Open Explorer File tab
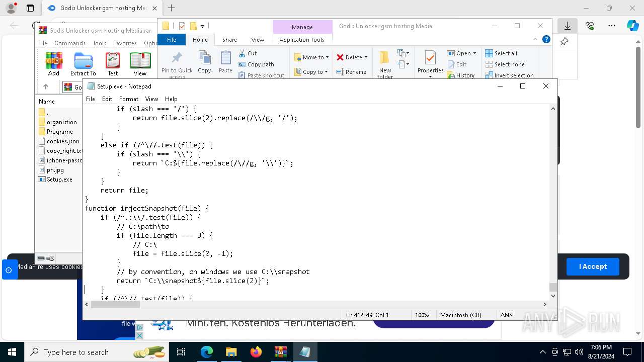The height and width of the screenshot is (362, 644). [x=172, y=40]
